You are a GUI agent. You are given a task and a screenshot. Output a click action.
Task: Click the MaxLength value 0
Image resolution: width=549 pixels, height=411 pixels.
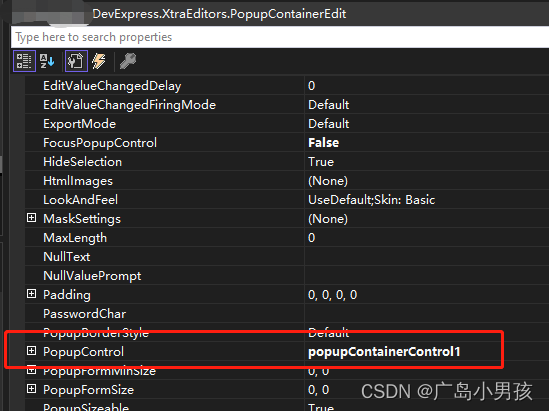coord(312,238)
